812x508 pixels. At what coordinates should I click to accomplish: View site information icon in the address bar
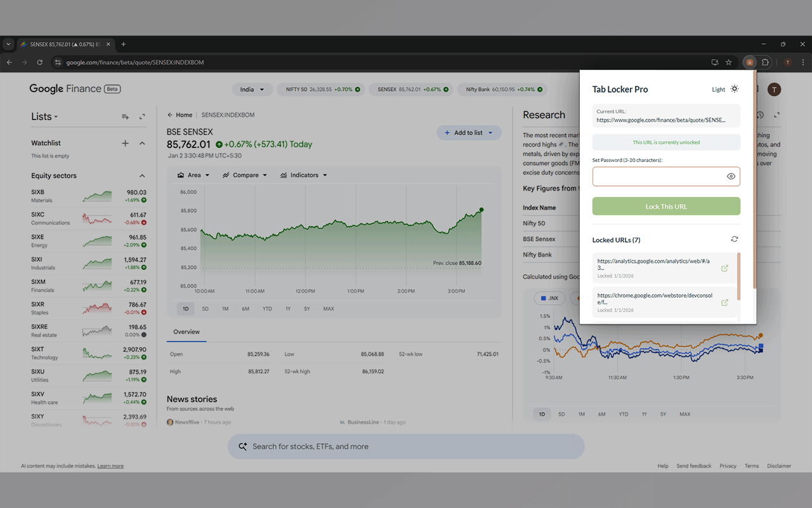pos(57,62)
